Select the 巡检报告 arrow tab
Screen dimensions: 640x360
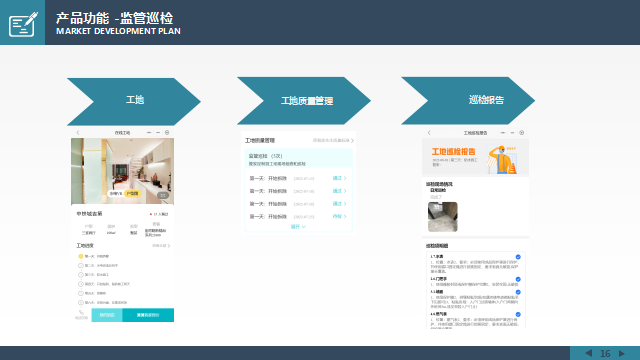click(x=468, y=101)
